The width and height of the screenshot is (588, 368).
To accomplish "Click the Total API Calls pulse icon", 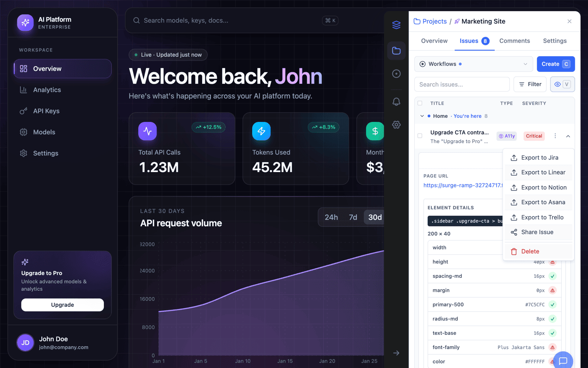I will pos(147,131).
